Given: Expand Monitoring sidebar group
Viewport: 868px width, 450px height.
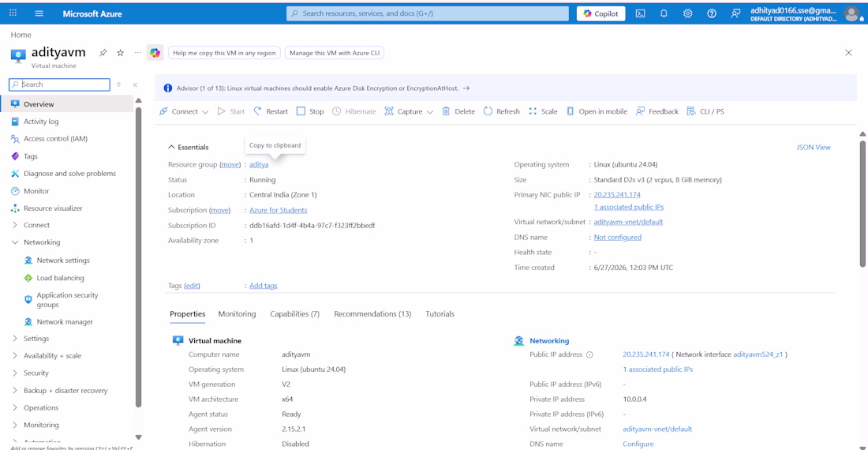Looking at the screenshot, I should [15, 425].
